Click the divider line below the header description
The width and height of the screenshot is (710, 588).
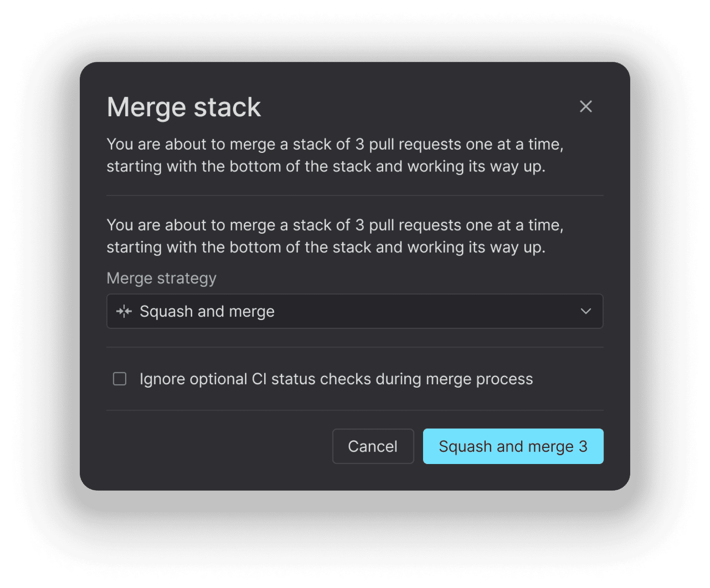pos(355,195)
